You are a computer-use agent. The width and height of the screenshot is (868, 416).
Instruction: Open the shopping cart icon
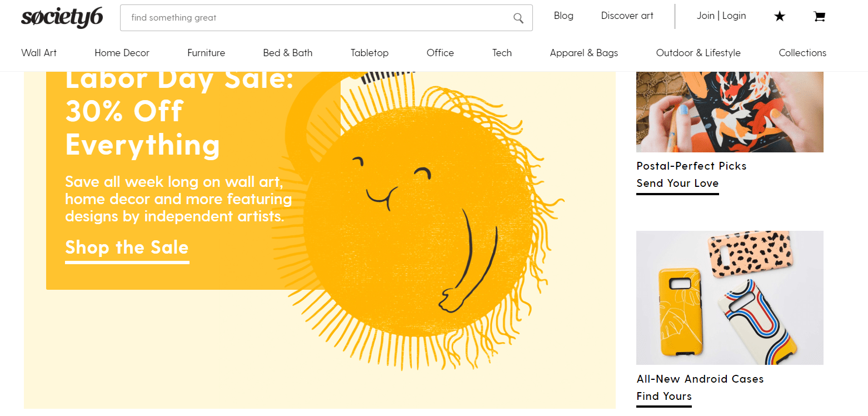pos(819,17)
